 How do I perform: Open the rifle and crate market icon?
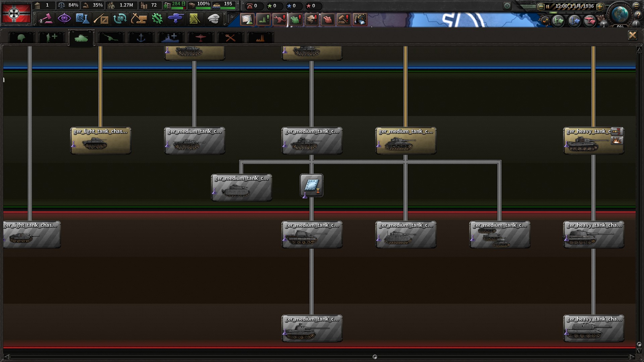101,19
